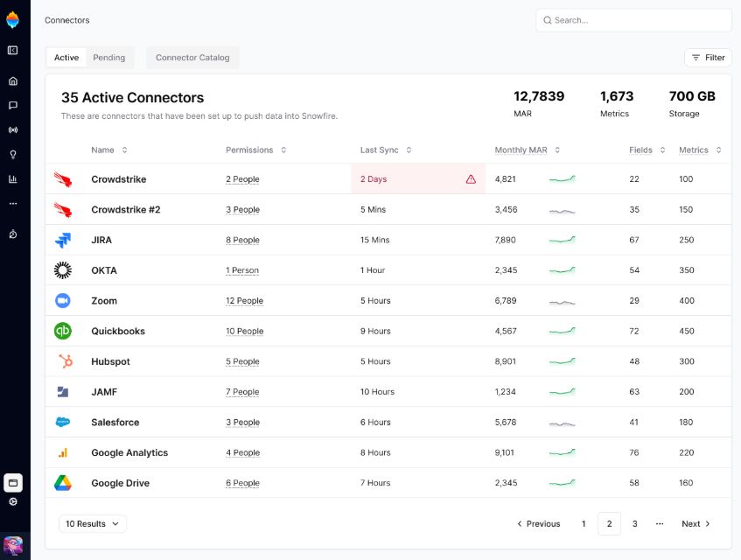Open the 7 People link for JAMF

point(242,392)
